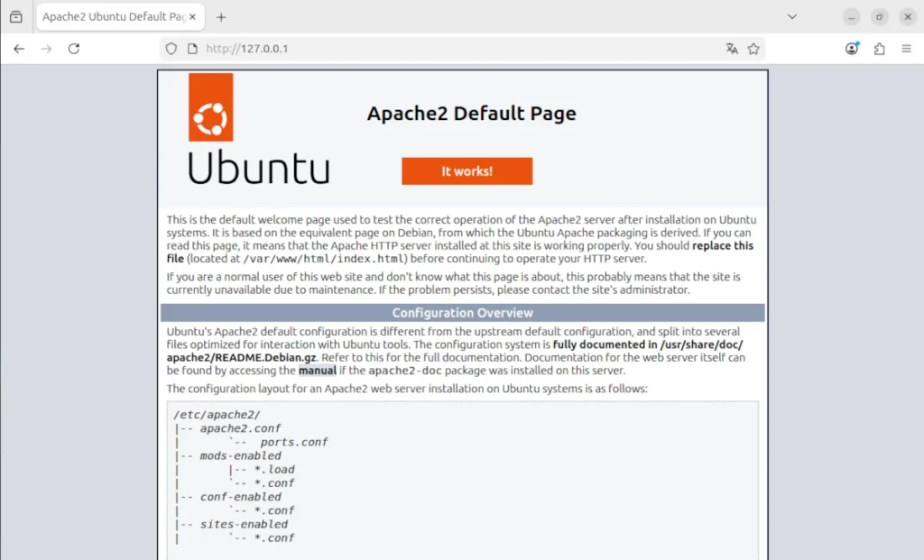Click the apache2-doc package name

(405, 371)
